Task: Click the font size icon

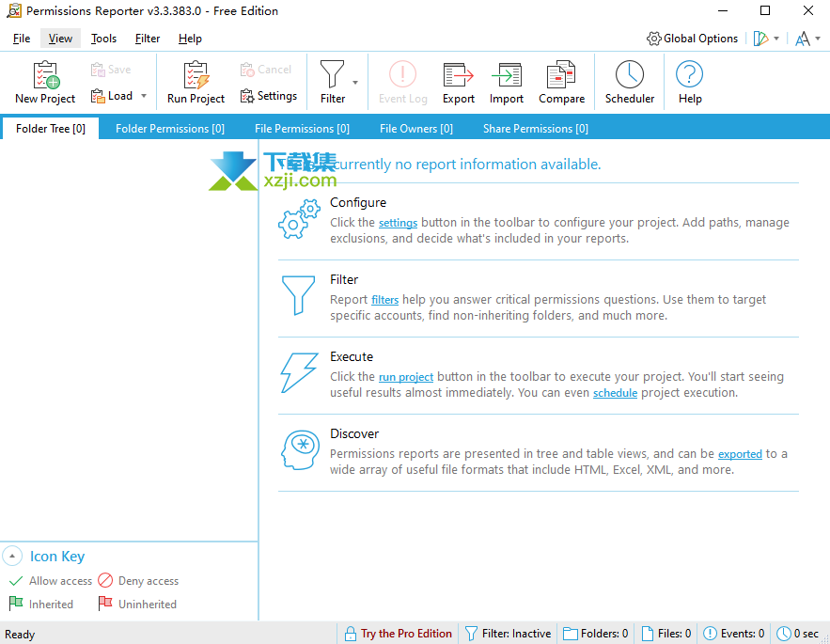Action: click(803, 39)
